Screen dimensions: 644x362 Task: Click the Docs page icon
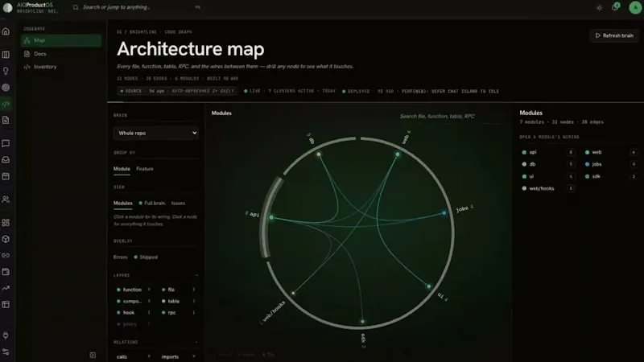[27, 54]
